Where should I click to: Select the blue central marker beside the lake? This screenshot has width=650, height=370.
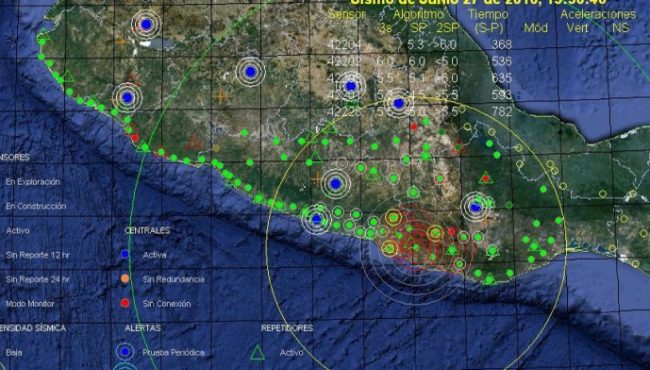[x=146, y=24]
